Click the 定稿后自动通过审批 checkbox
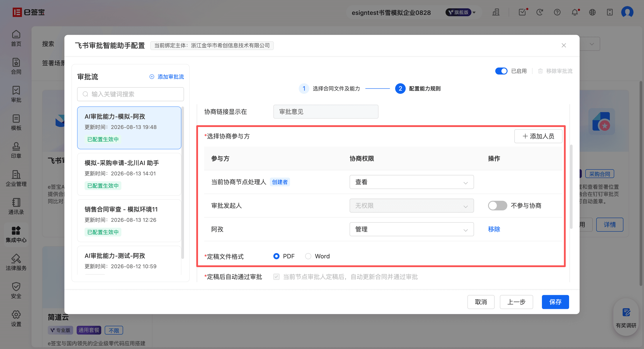This screenshot has width=644, height=349. pos(276,277)
